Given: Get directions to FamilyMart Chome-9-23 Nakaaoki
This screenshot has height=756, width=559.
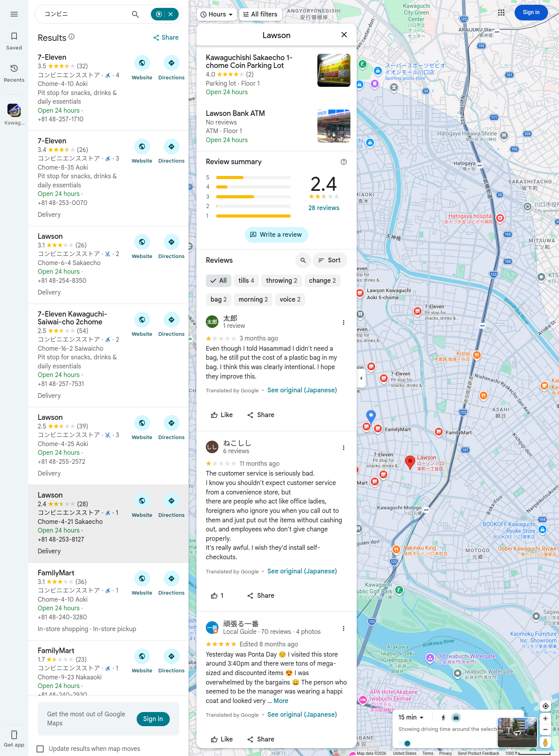Looking at the screenshot, I should coord(171,661).
